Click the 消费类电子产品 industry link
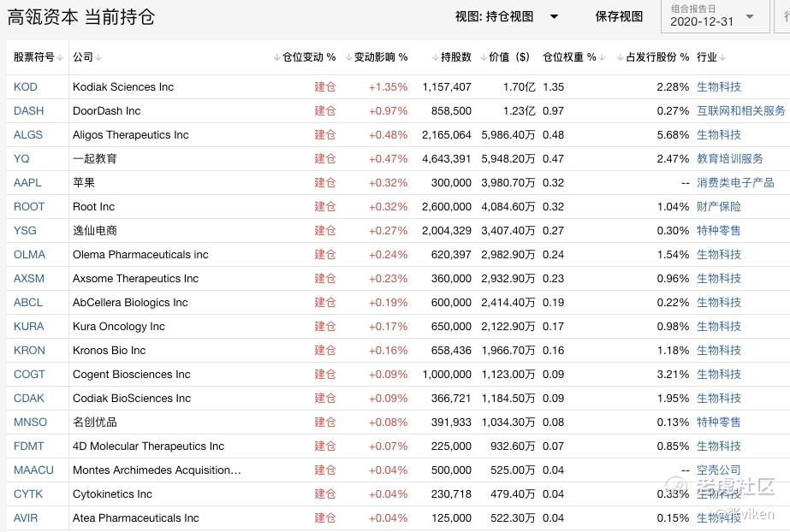 click(x=735, y=183)
